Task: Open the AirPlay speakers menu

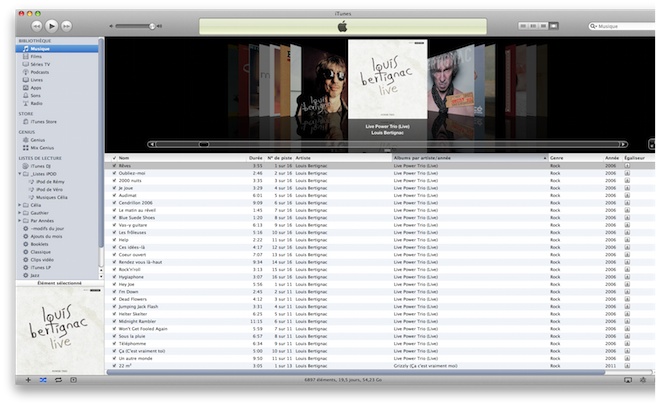Action: coord(628,380)
